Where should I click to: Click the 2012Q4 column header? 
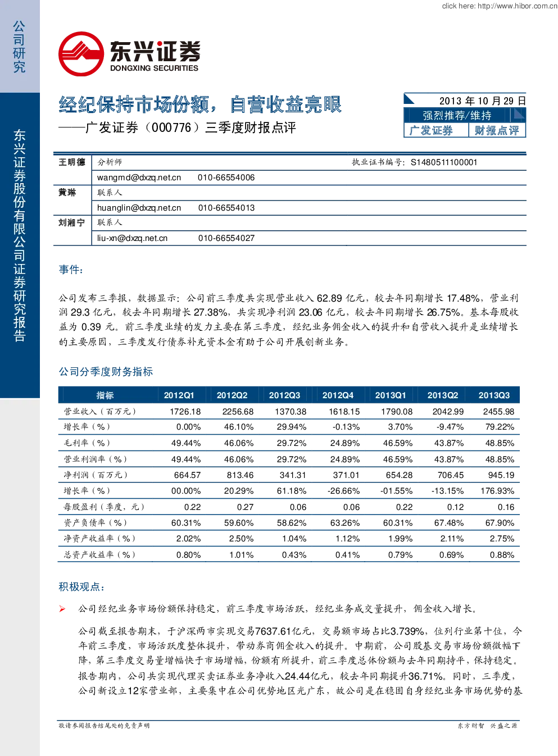click(338, 395)
